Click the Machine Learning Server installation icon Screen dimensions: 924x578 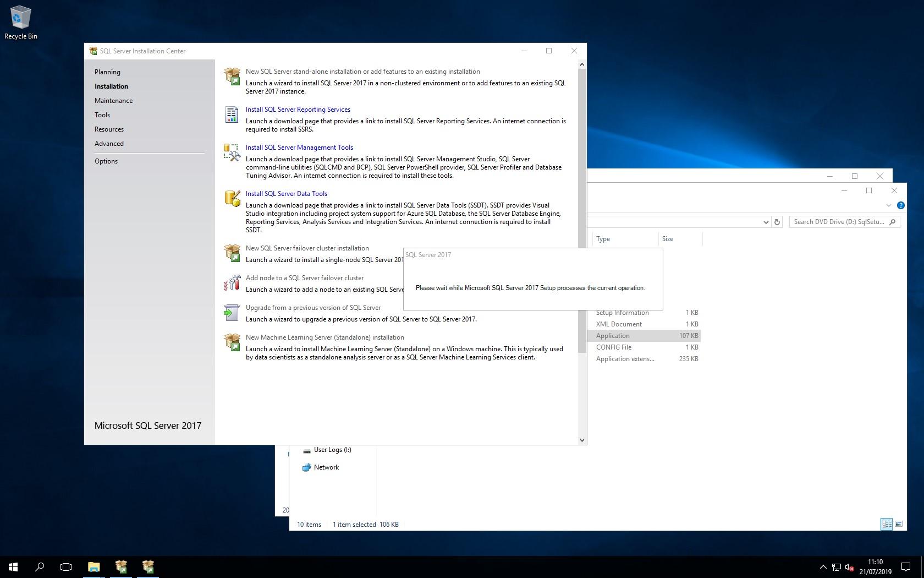tap(232, 342)
